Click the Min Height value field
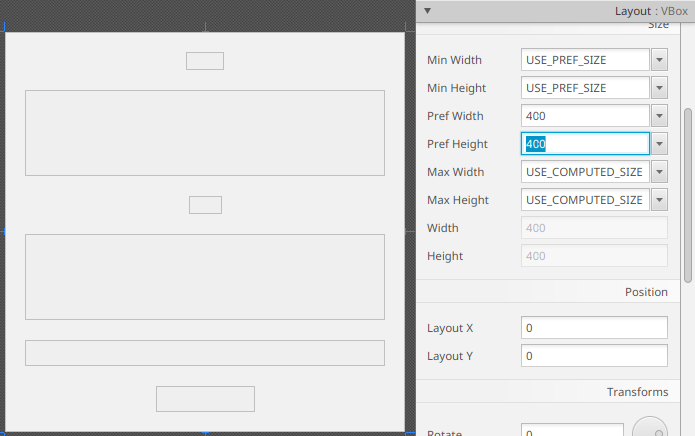This screenshot has height=436, width=695. point(585,88)
